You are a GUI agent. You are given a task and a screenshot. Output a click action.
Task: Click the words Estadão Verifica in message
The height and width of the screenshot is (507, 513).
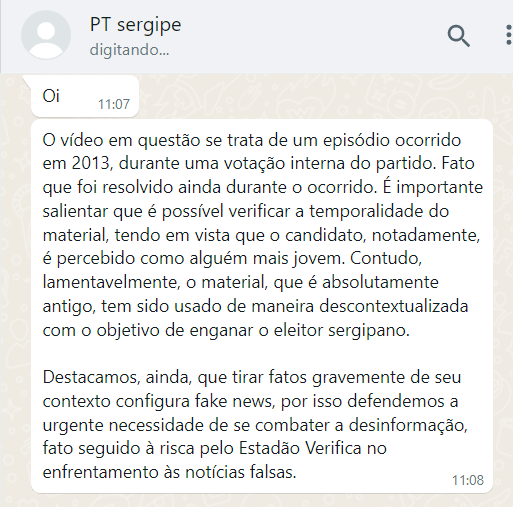[300, 448]
